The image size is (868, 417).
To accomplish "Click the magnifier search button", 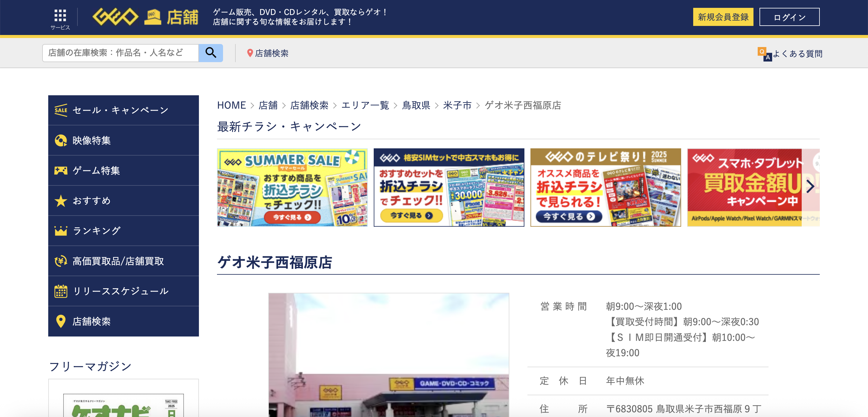I will [x=211, y=53].
